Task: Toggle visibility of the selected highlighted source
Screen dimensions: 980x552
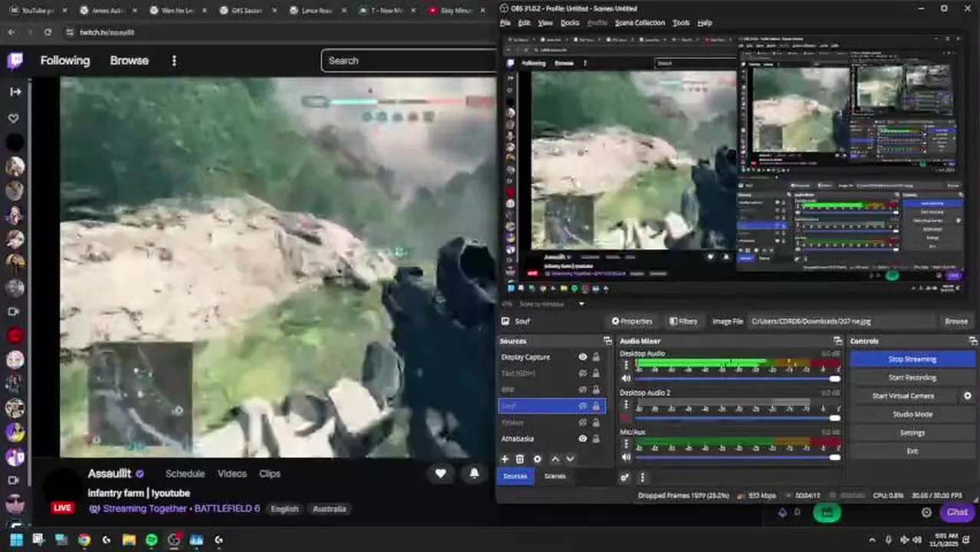Action: [x=583, y=406]
